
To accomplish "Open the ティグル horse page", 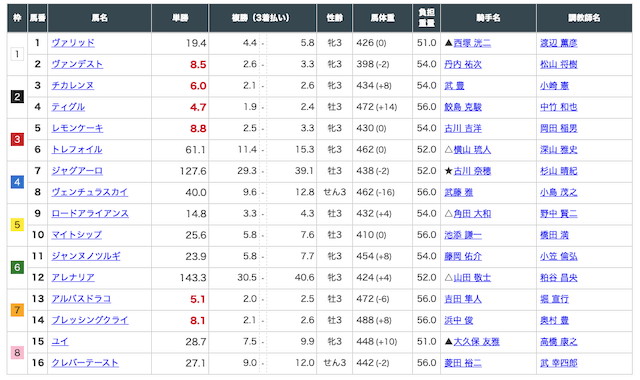I will pyautogui.click(x=68, y=107).
